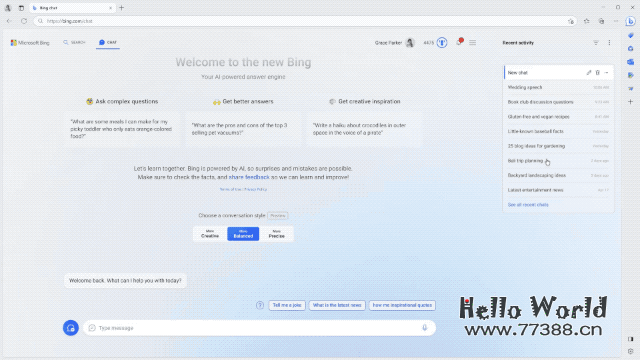Click the question mark help icon
Image resolution: width=640 pixels, height=360 pixels.
(x=260, y=305)
